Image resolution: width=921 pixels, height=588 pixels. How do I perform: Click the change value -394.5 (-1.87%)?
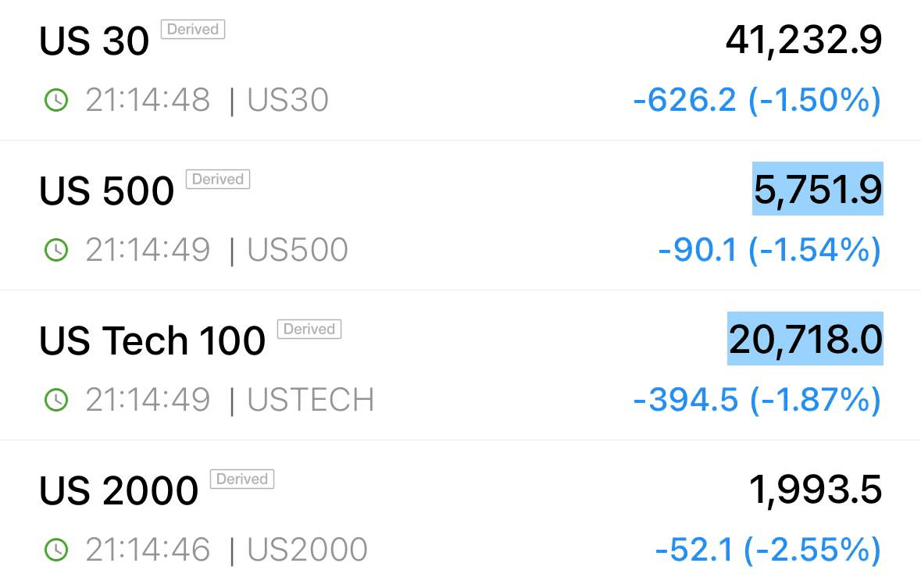point(757,400)
